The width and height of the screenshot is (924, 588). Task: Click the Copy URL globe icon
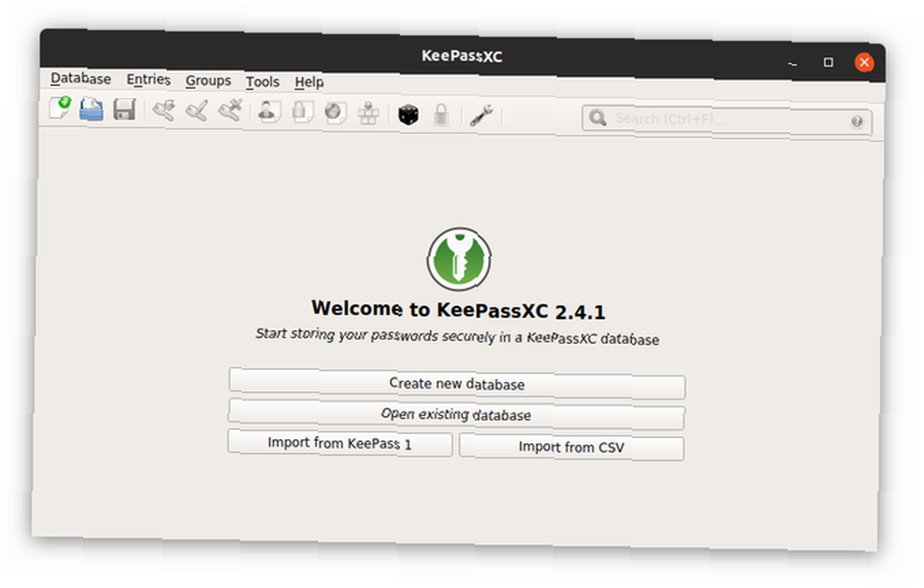335,113
